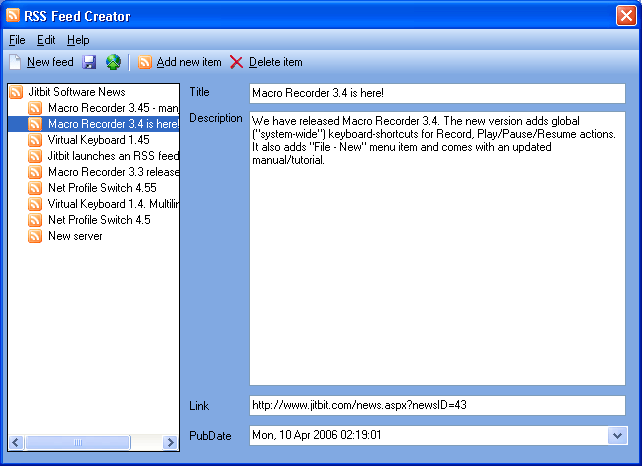Click the red X Delete item icon
The width and height of the screenshot is (642, 466).
coord(237,62)
